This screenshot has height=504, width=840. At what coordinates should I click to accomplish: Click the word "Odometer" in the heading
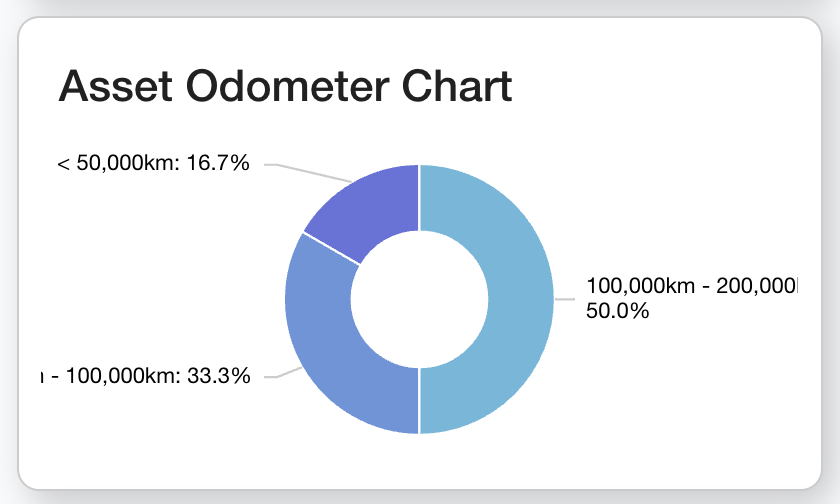(x=281, y=86)
